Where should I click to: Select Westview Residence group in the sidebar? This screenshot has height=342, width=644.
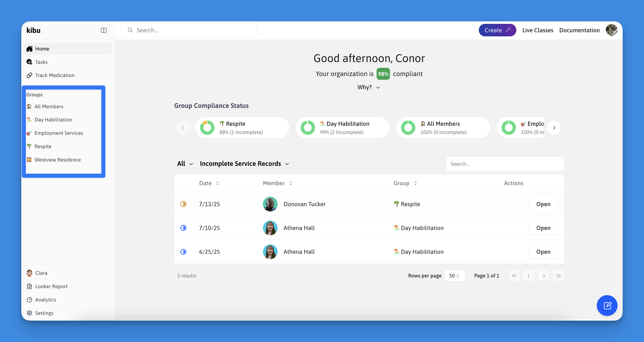(57, 160)
